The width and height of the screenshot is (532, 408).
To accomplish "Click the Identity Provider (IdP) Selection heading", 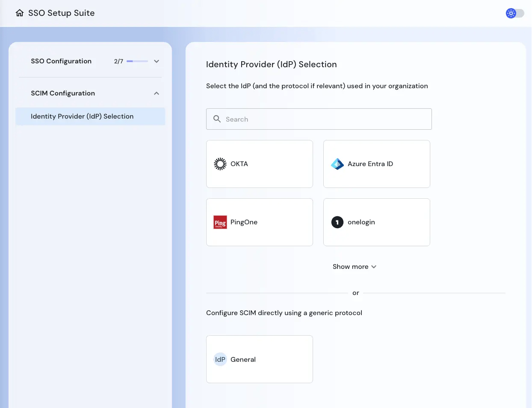I will point(272,64).
